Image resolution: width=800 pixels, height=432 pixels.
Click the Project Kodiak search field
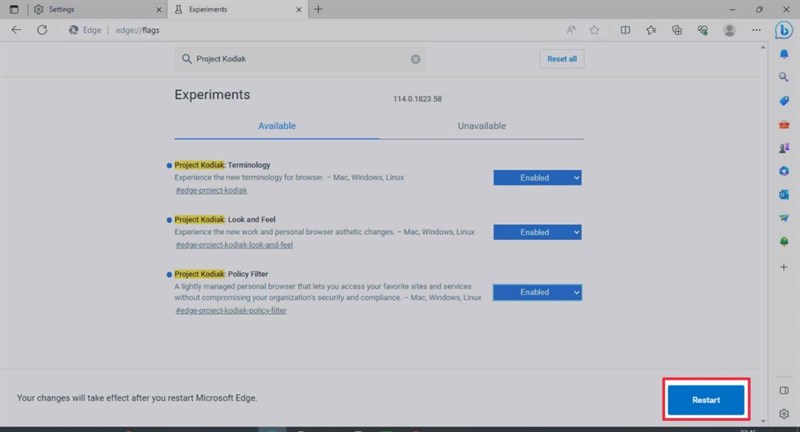(301, 59)
